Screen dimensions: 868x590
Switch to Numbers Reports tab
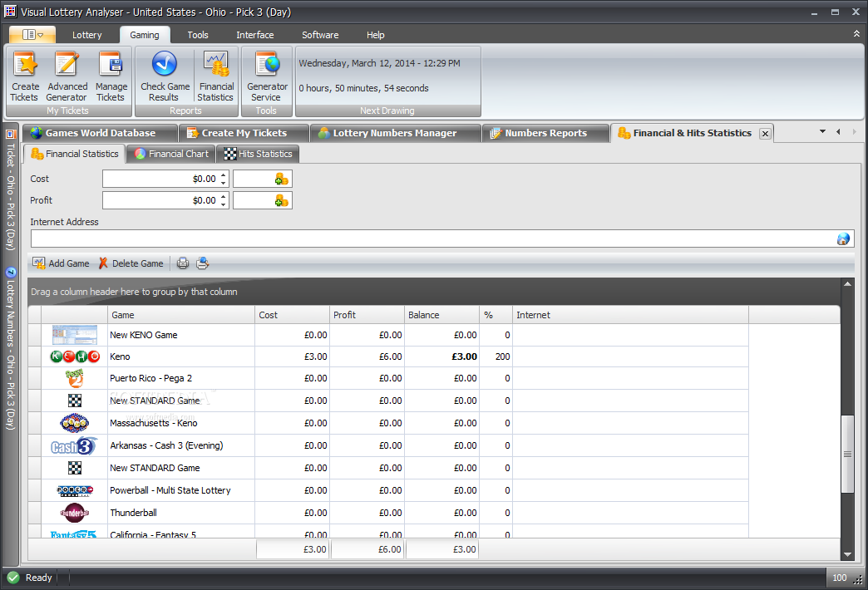click(545, 133)
